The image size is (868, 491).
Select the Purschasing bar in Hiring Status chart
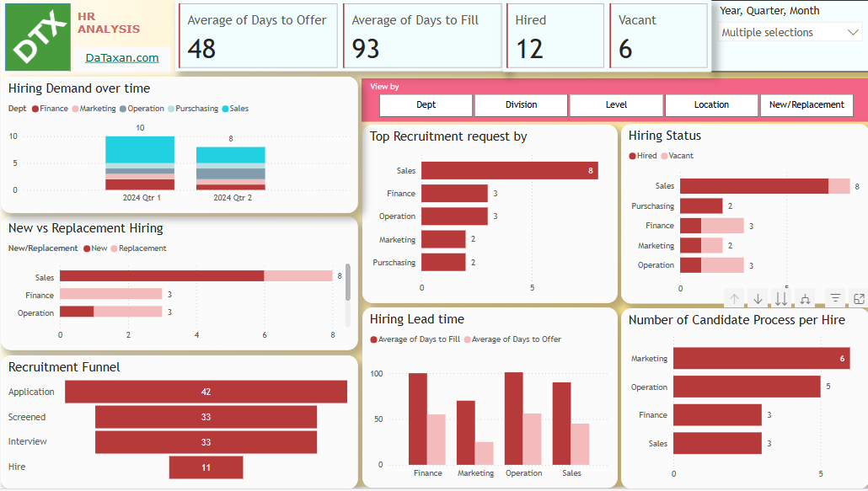coord(701,205)
